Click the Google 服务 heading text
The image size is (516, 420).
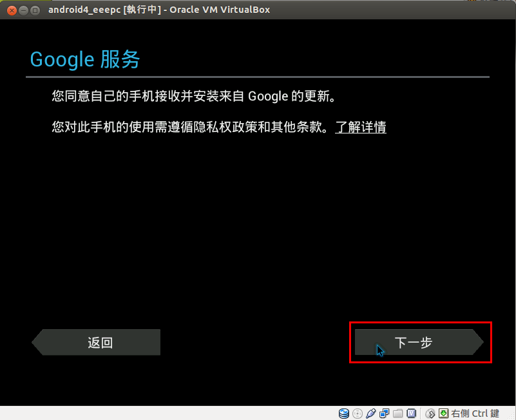[x=85, y=59]
